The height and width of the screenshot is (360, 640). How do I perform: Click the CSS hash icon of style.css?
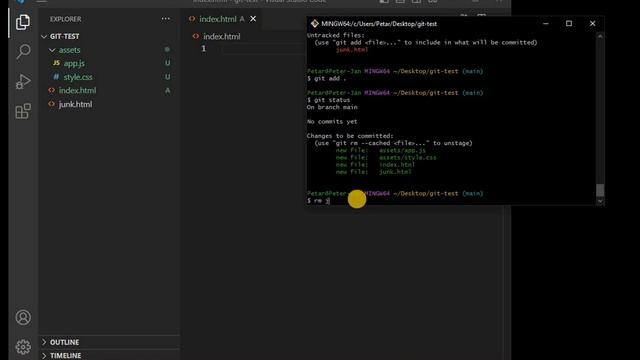pyautogui.click(x=56, y=77)
